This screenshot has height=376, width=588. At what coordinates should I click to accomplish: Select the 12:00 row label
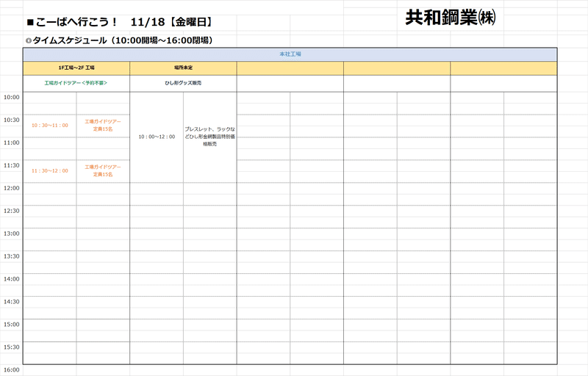click(12, 188)
